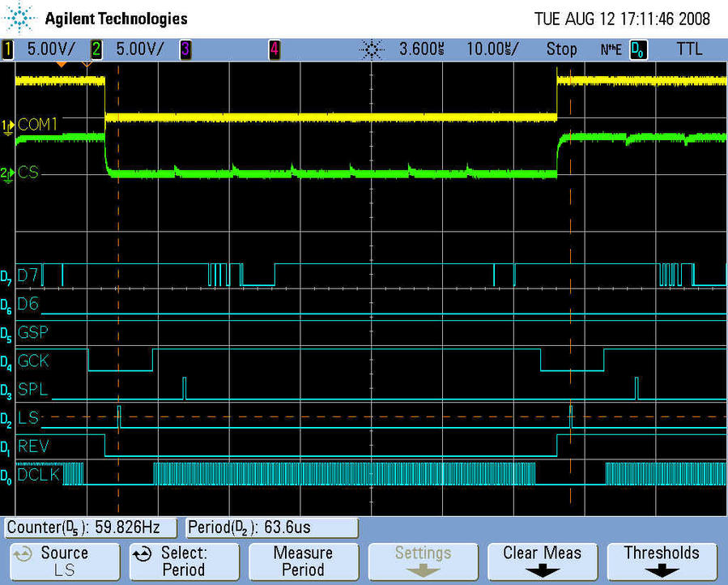Click the trigger delay reference icon
The width and height of the screenshot is (728, 585).
pos(371,49)
